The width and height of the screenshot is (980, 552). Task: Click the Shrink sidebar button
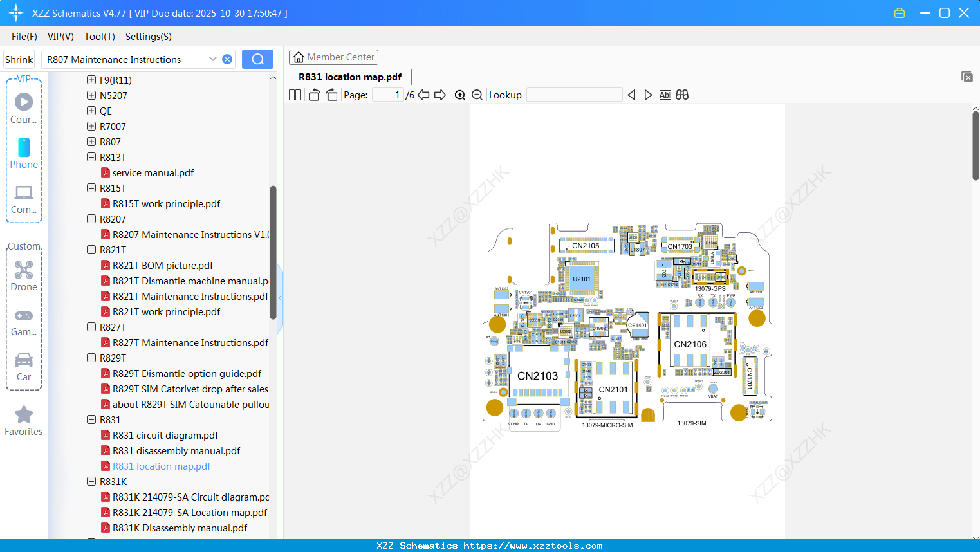coord(18,59)
